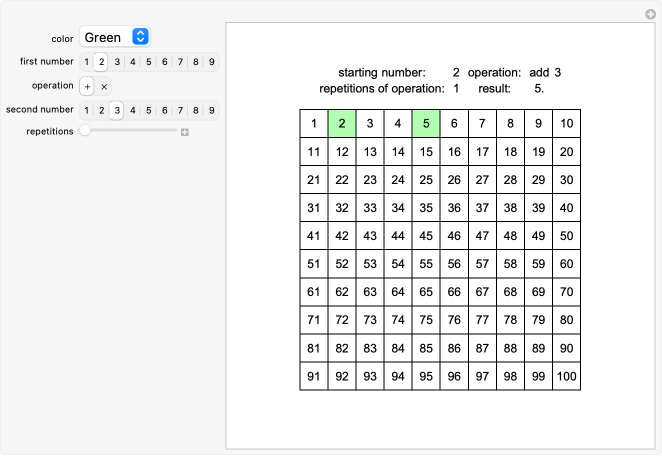Click the green highlighted cell 2
The width and height of the screenshot is (662, 456).
click(x=342, y=123)
